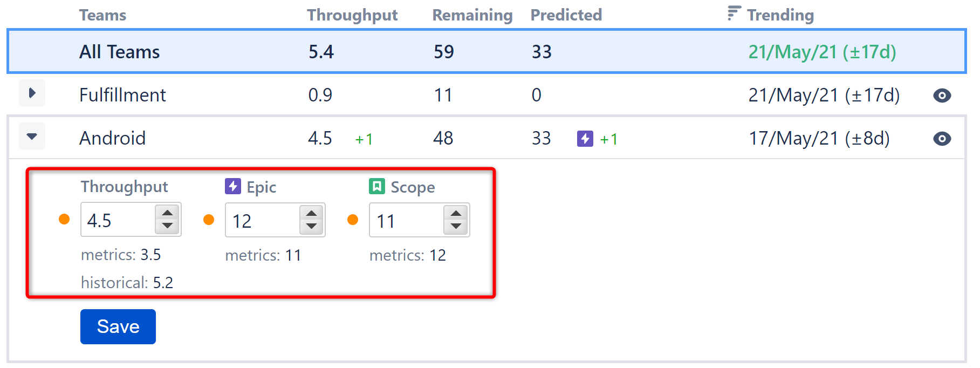This screenshot has height=368, width=980.
Task: Collapse the Android team row
Action: (32, 136)
